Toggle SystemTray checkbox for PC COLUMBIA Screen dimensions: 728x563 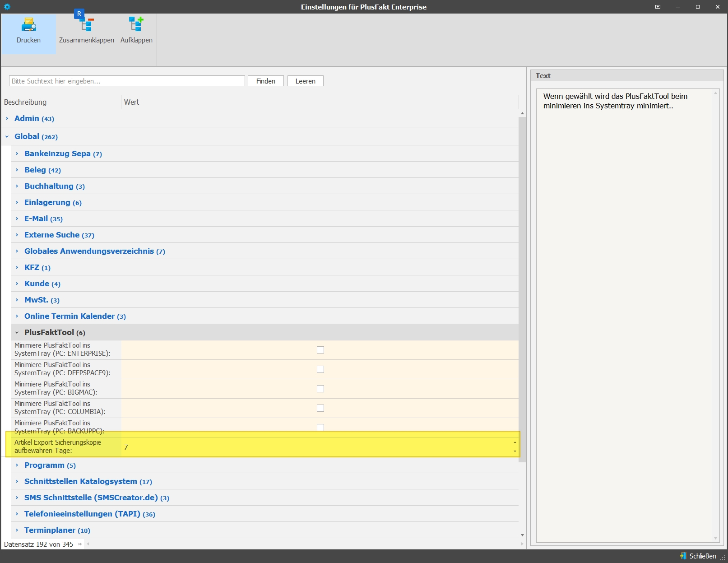click(320, 408)
